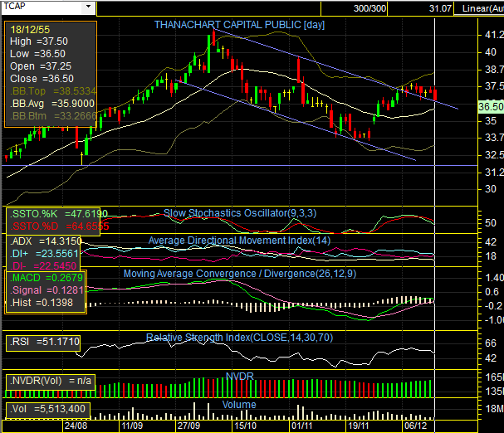Click the 35 price level on price axis

(x=491, y=121)
